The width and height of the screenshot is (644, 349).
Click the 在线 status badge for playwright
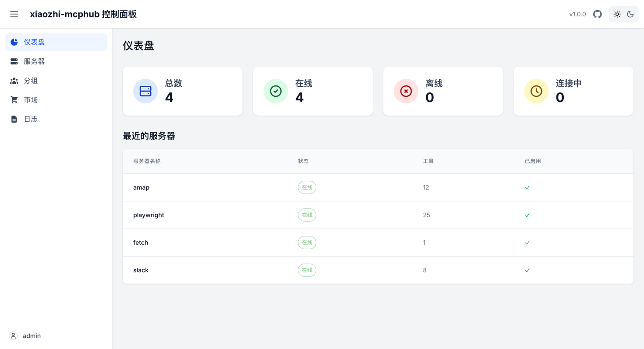[307, 215]
